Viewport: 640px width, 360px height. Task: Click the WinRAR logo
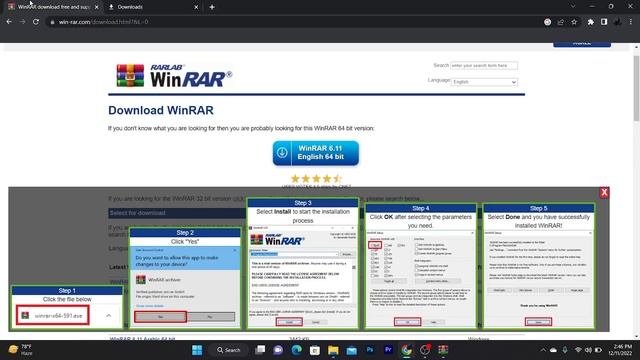(174, 76)
